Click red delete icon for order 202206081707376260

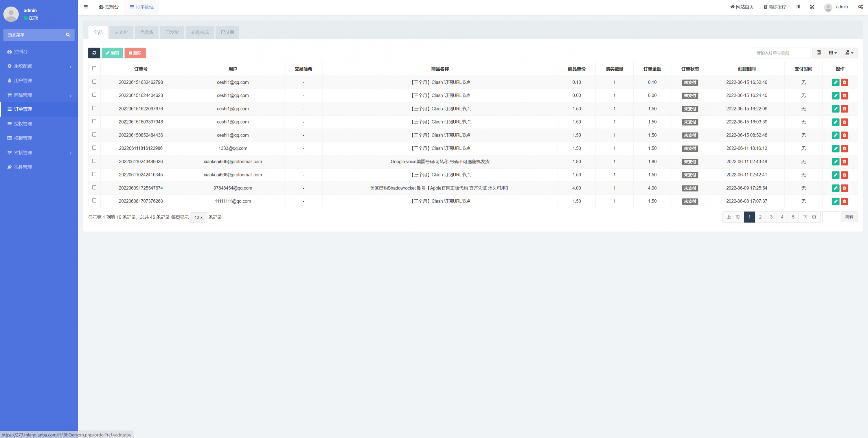844,201
